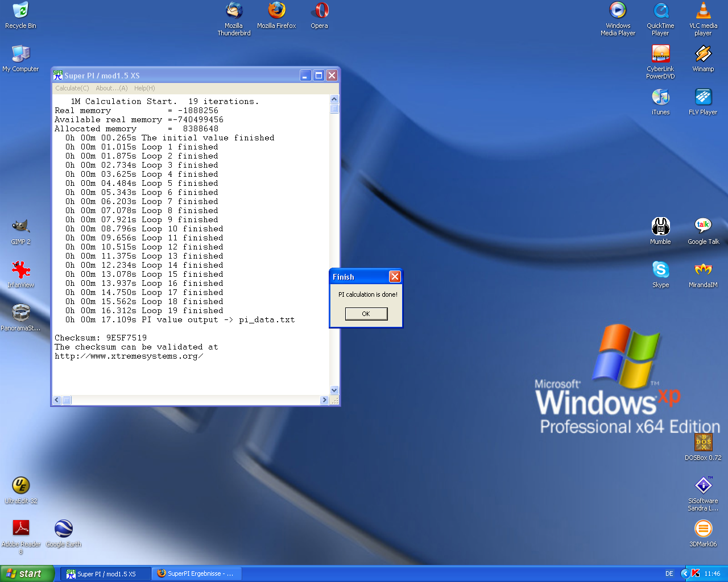The image size is (728, 582).
Task: Click right arrow of horizontal scrollbar
Action: (324, 400)
